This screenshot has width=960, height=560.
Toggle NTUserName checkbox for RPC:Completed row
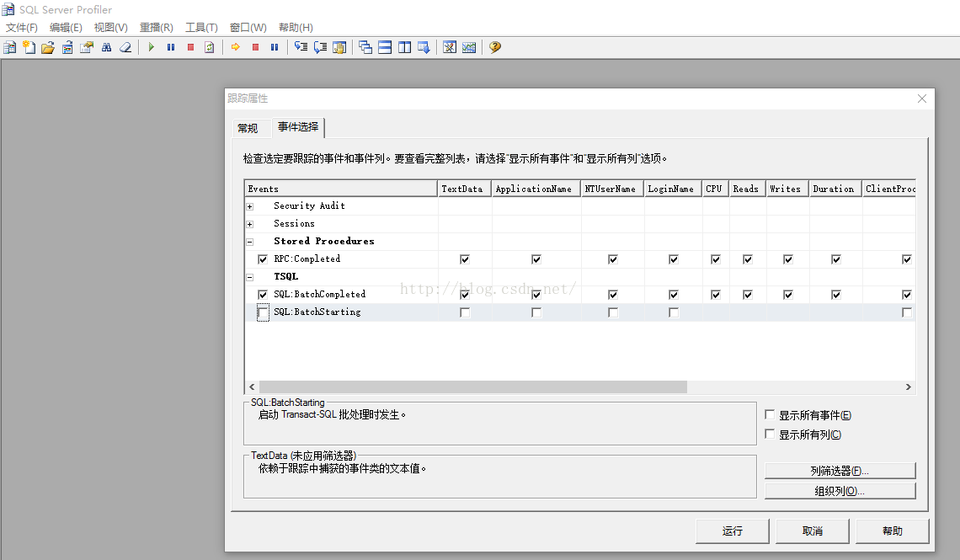pyautogui.click(x=613, y=259)
